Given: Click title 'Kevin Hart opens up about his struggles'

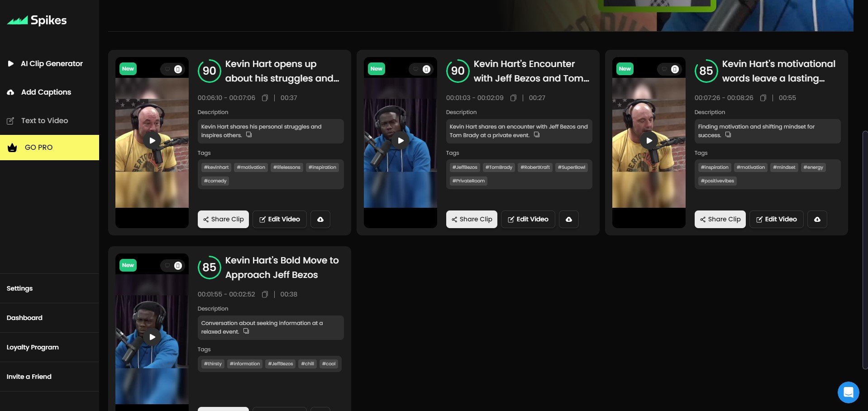Looking at the screenshot, I should coord(282,71).
